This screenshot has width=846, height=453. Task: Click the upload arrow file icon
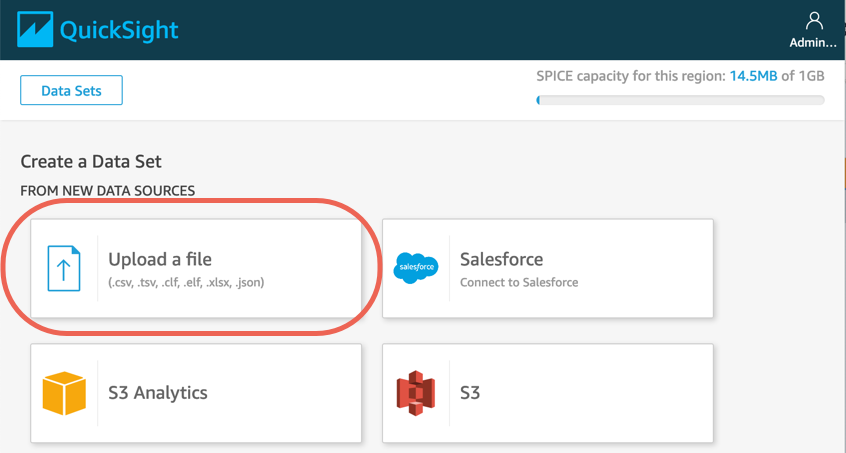click(64, 268)
